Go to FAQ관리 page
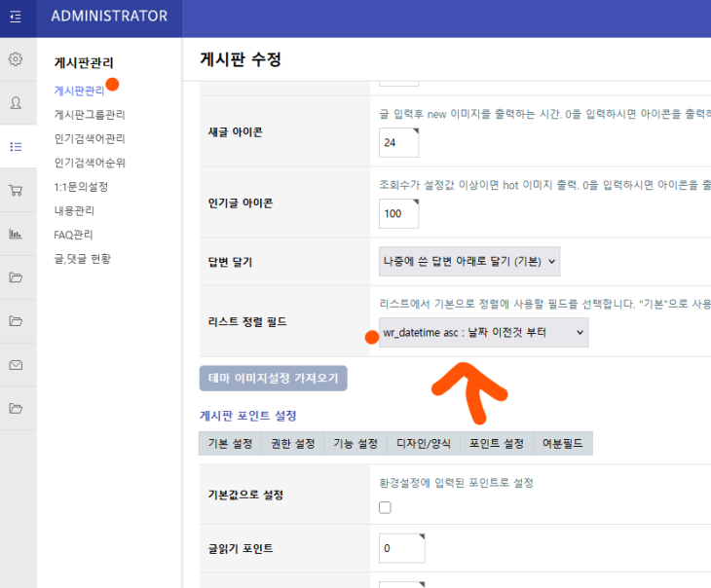 pos(75,235)
